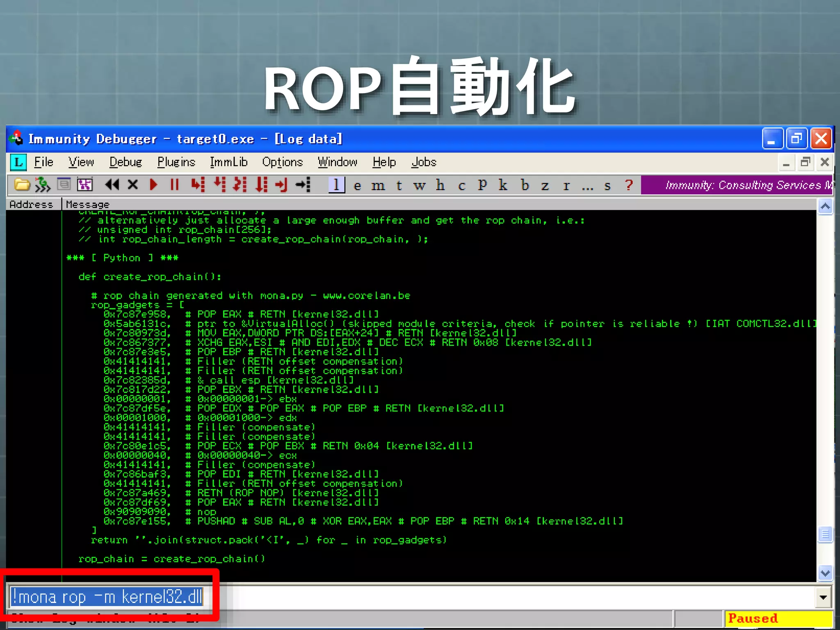Click the Step over toolbar icon

tap(219, 185)
